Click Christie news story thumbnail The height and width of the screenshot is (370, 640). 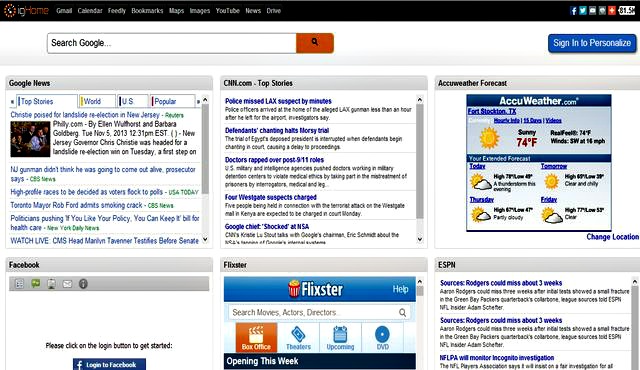(30, 139)
